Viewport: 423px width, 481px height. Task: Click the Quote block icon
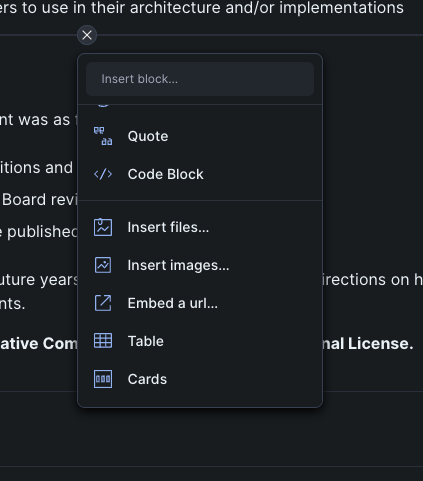pos(103,136)
